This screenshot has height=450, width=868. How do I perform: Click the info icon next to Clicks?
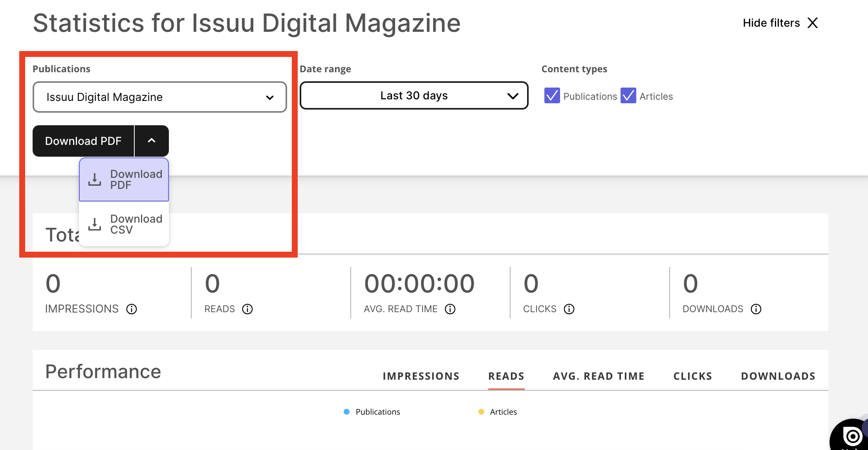(x=569, y=309)
